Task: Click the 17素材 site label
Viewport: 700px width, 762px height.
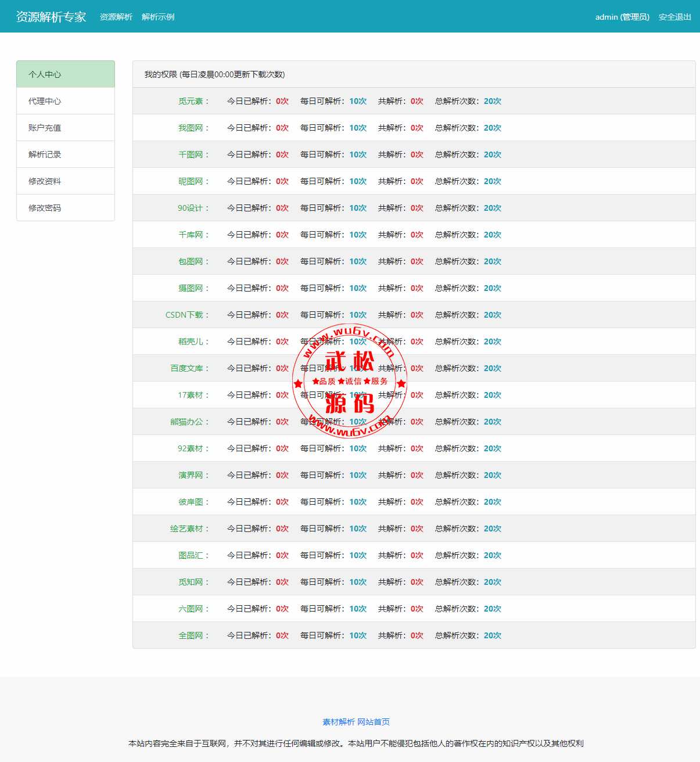Action: [193, 395]
